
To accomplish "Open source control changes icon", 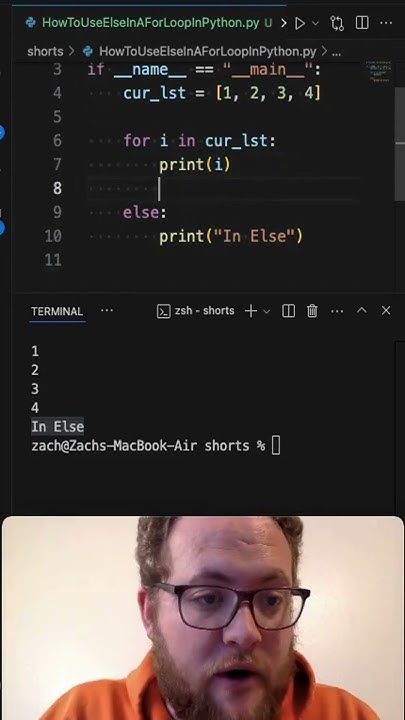I will coord(337,23).
